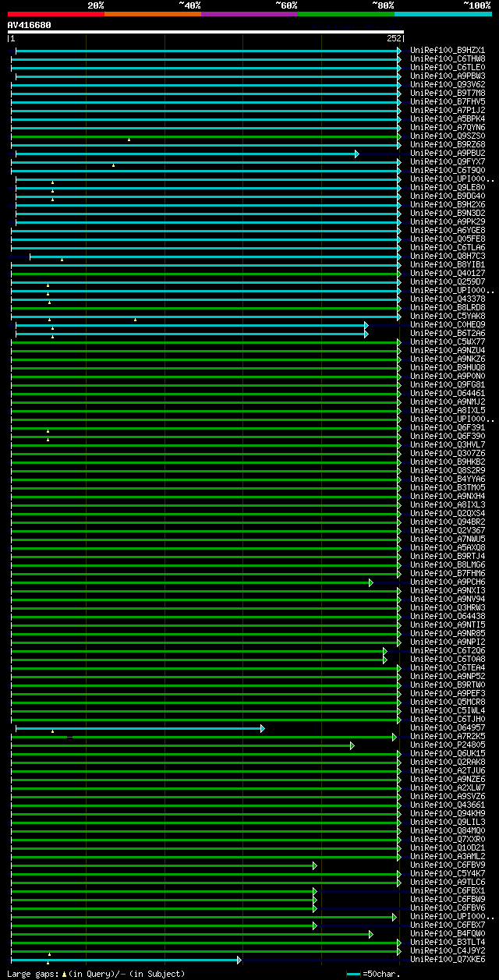Open the UniRef100_B9DG40 hit
499x980 pixels.
[x=448, y=196]
